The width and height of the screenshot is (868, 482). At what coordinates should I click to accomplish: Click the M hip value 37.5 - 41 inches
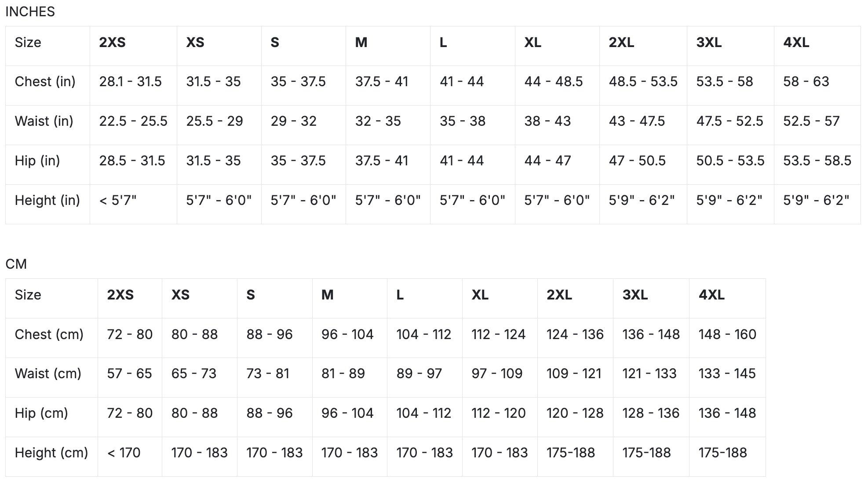click(382, 161)
